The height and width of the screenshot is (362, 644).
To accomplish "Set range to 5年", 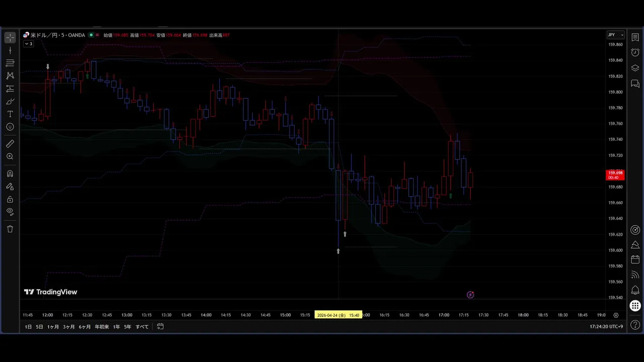I will point(128,327).
